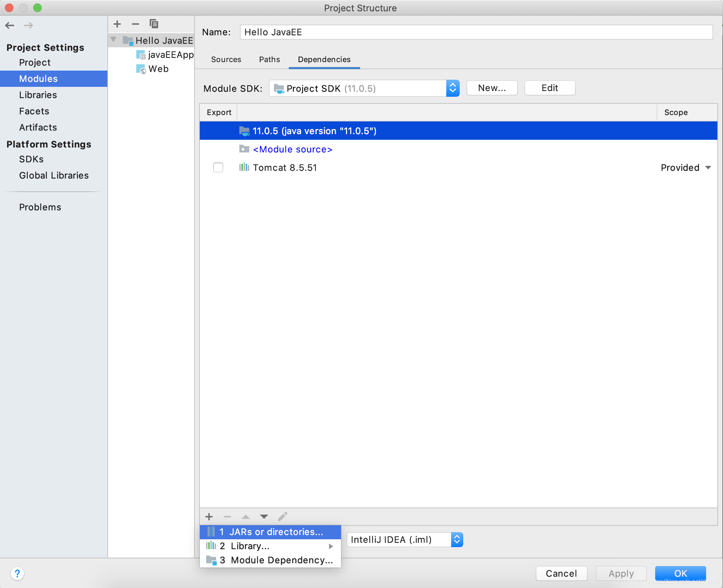Click the JDK 11.0.5 folder icon

coord(244,131)
